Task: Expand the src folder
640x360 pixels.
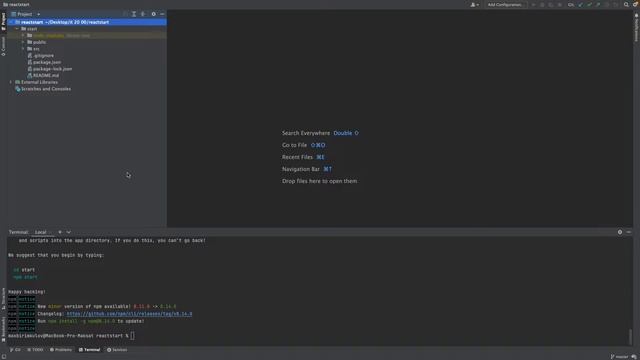Action: (23, 49)
